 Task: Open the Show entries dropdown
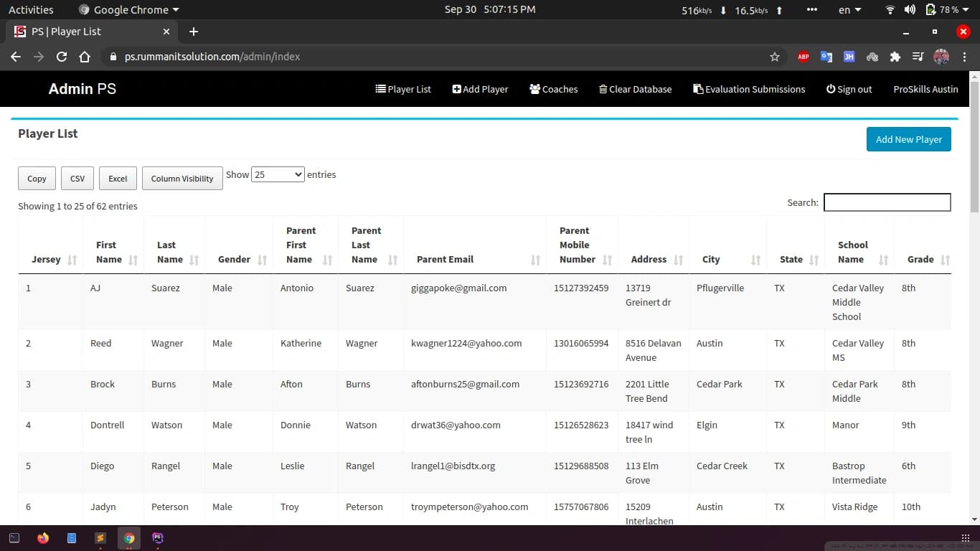pyautogui.click(x=278, y=174)
